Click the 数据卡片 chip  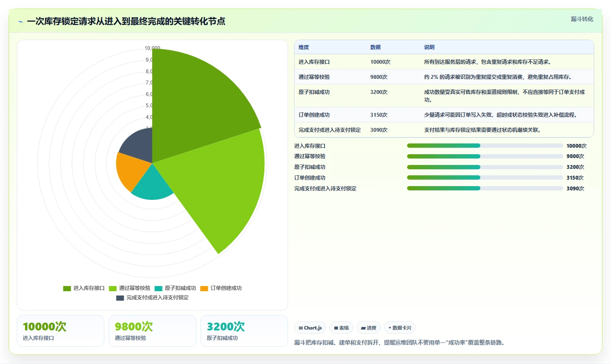coord(400,328)
